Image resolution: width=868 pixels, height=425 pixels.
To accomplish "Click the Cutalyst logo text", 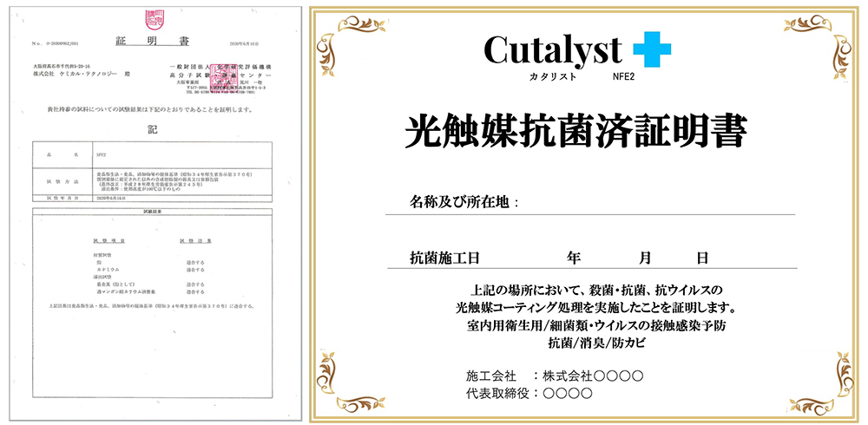I will [x=552, y=49].
